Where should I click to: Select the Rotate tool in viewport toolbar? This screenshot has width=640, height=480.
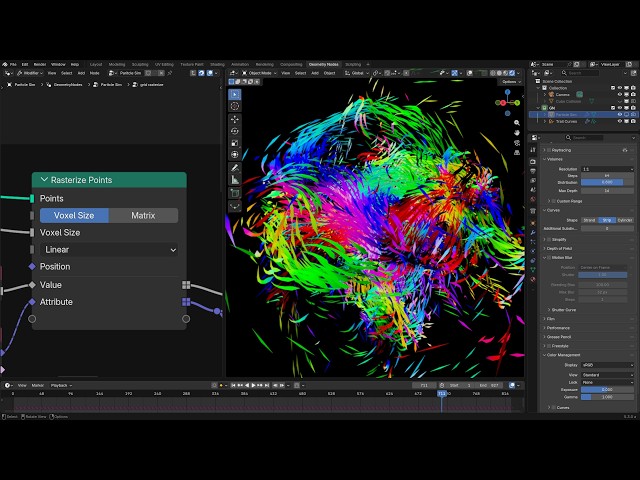coord(234,131)
